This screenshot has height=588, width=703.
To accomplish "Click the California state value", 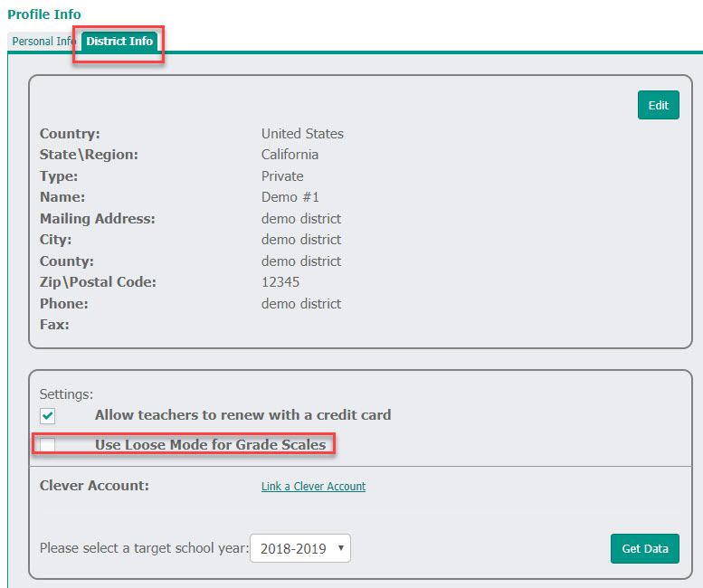I will 290,155.
